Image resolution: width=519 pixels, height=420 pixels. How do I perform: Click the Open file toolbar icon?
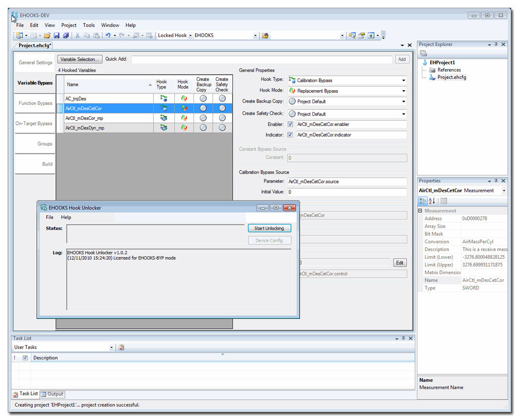pos(47,35)
